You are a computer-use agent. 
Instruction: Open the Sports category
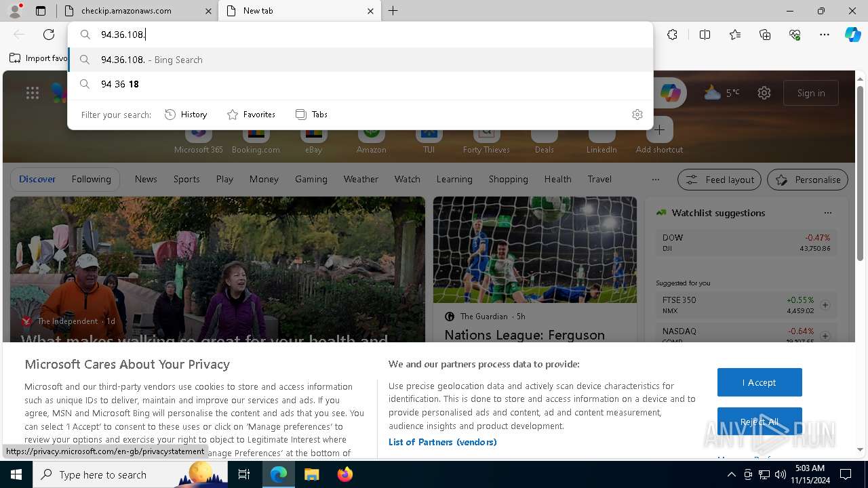(186, 179)
